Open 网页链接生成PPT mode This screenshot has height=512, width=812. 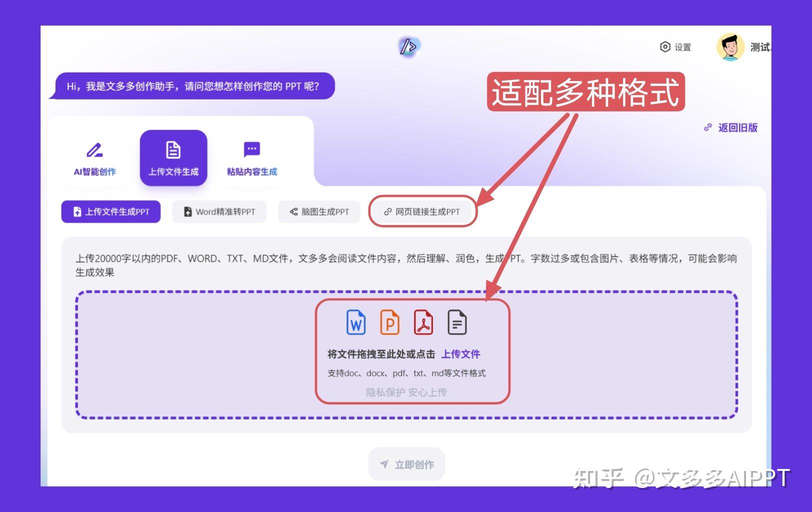tap(422, 211)
